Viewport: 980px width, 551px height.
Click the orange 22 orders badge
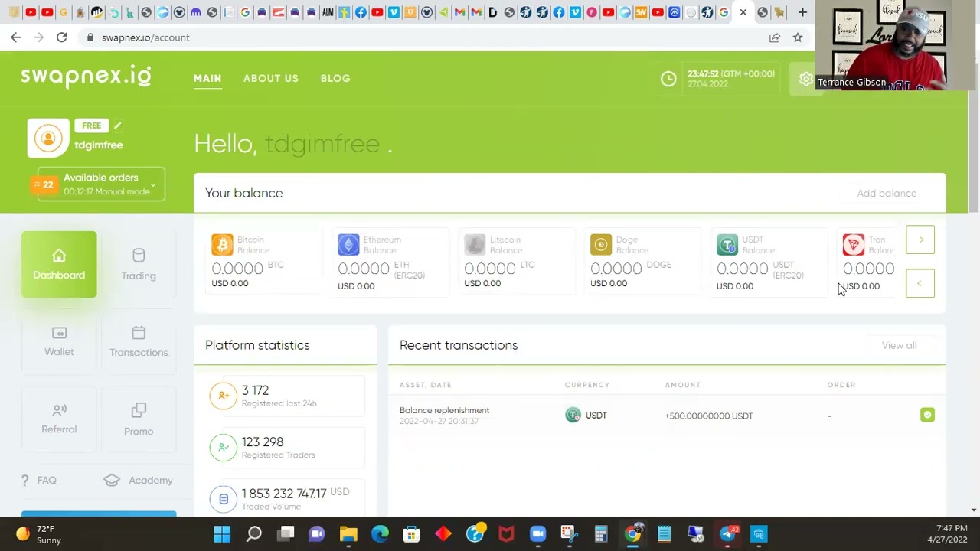click(43, 184)
